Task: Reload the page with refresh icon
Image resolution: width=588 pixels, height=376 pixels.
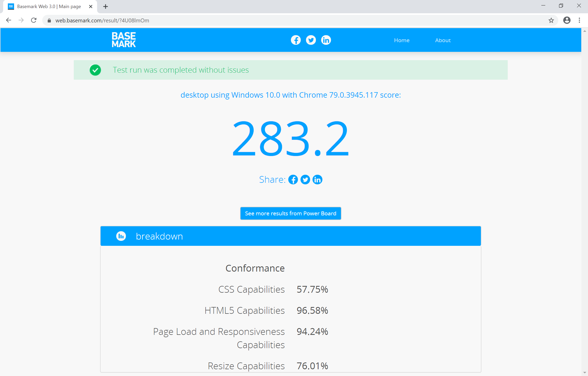Action: point(34,20)
